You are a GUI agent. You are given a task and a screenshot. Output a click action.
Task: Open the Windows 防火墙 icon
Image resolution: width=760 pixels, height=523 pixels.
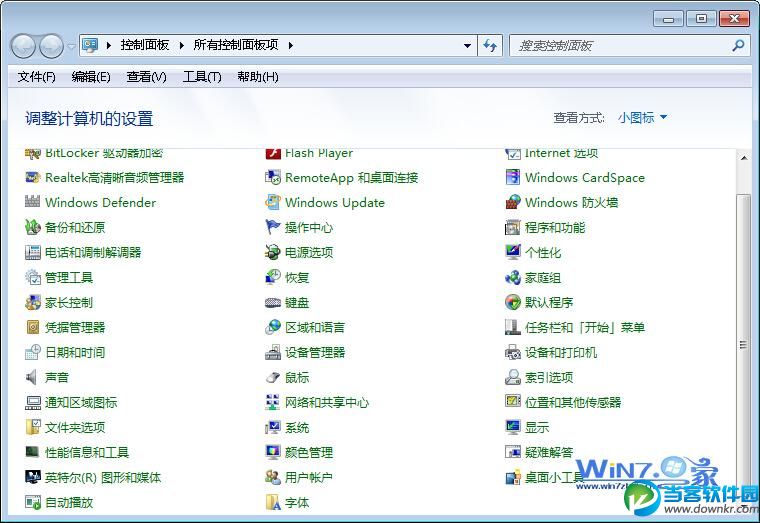pos(513,202)
